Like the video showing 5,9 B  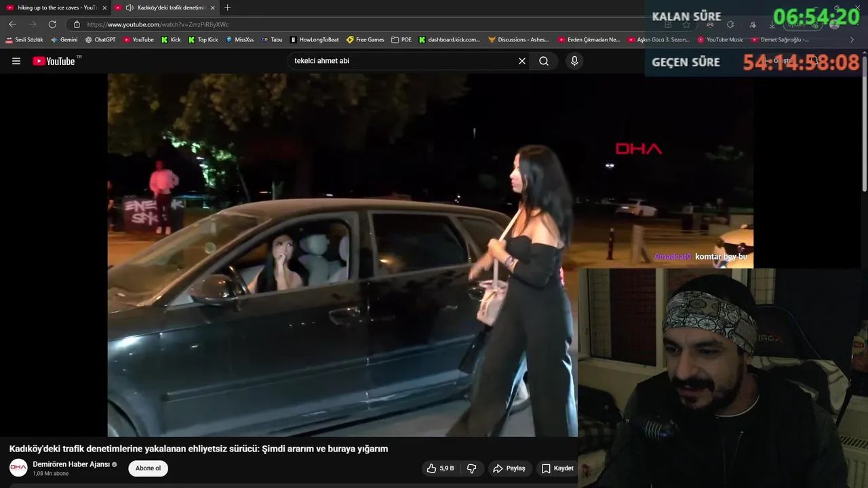(x=440, y=468)
